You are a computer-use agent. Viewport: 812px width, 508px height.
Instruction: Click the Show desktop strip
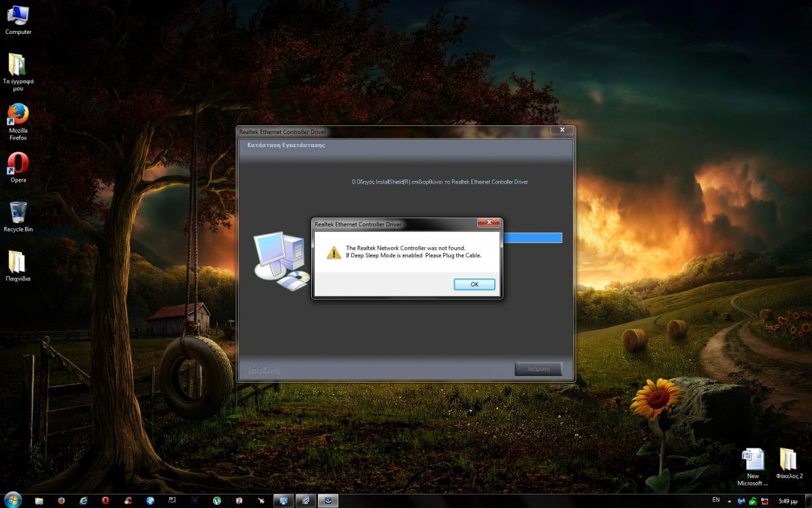808,501
